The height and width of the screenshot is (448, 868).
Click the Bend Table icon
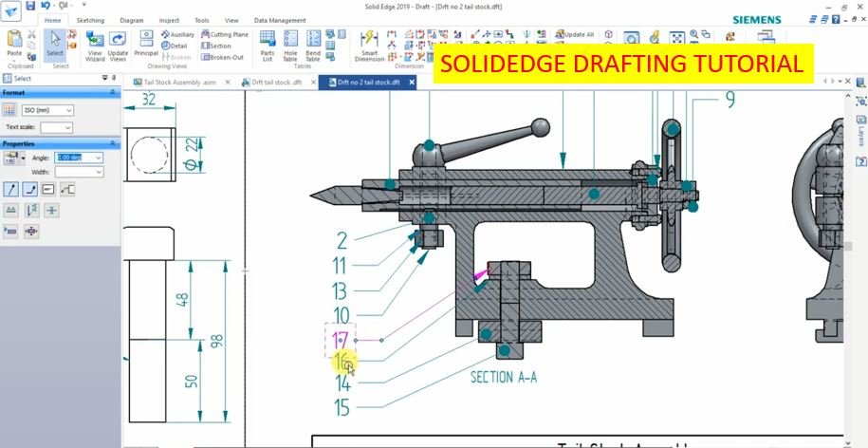pos(313,45)
